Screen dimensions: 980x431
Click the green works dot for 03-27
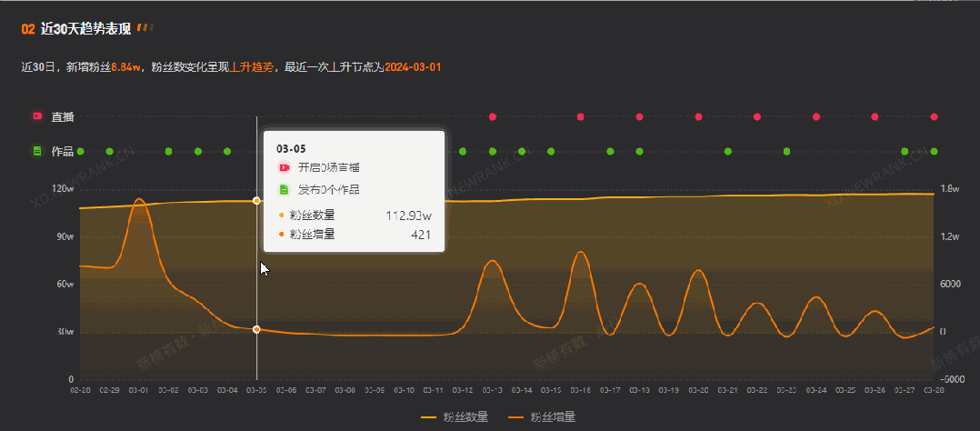pos(905,151)
